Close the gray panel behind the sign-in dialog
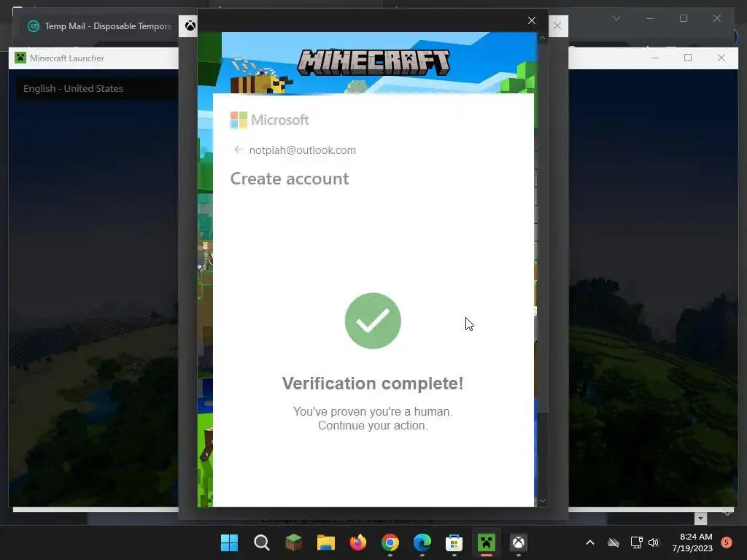Viewport: 747px width, 560px height. point(557,26)
